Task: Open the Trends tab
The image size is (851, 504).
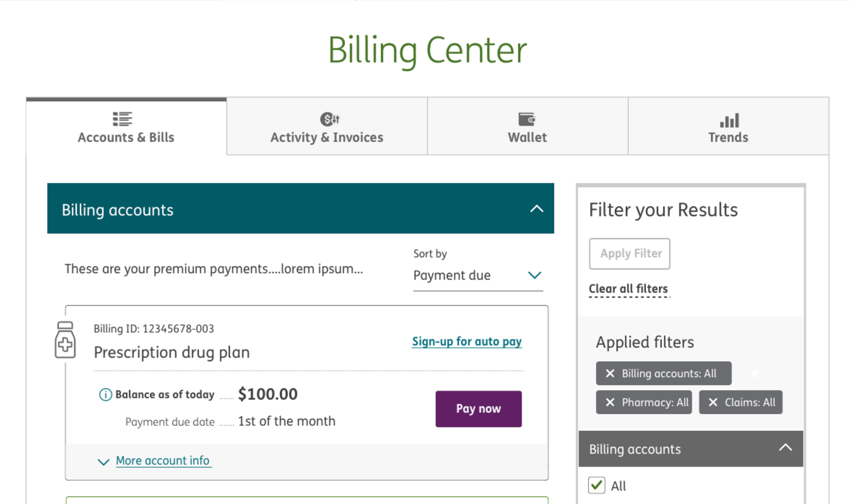Action: [x=728, y=126]
